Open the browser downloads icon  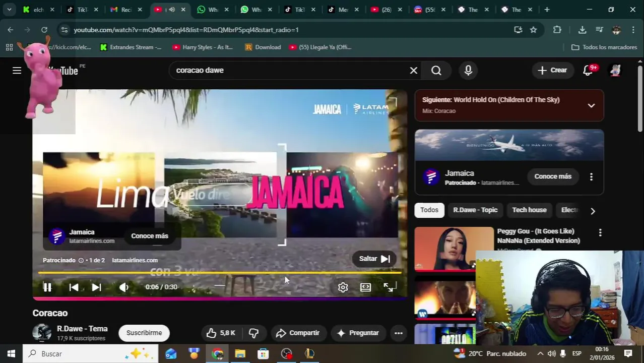coord(582,30)
